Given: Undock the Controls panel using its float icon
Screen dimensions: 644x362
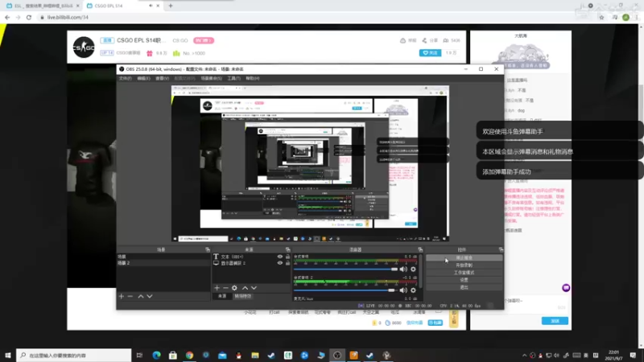Looking at the screenshot, I should 501,249.
